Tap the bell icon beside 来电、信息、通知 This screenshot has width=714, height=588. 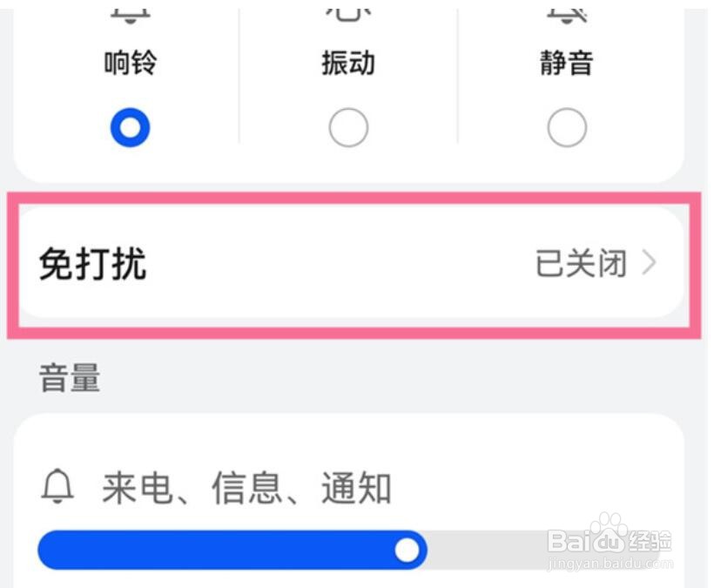(x=57, y=488)
